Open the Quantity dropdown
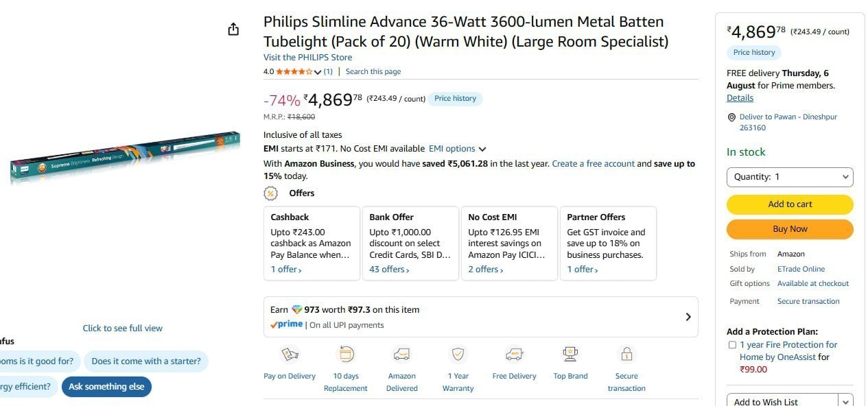Viewport: 868px width, 406px height. (x=790, y=177)
